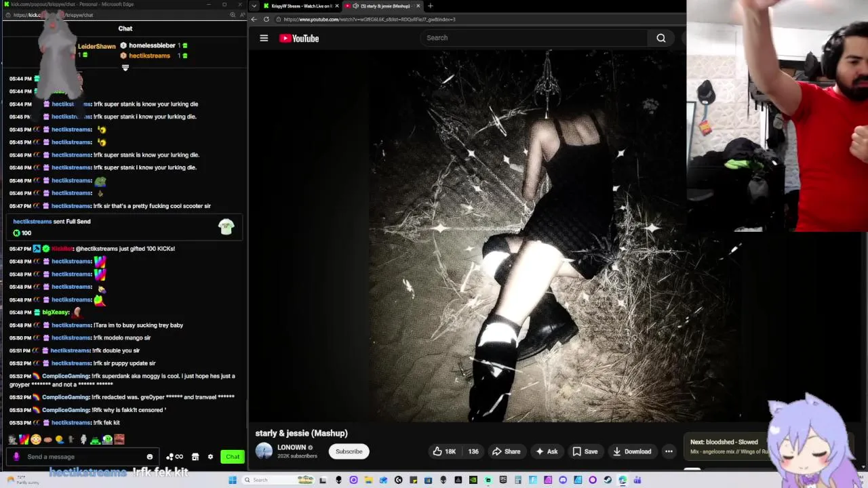Open more video actions ellipsis
This screenshot has height=488, width=868.
(x=669, y=451)
